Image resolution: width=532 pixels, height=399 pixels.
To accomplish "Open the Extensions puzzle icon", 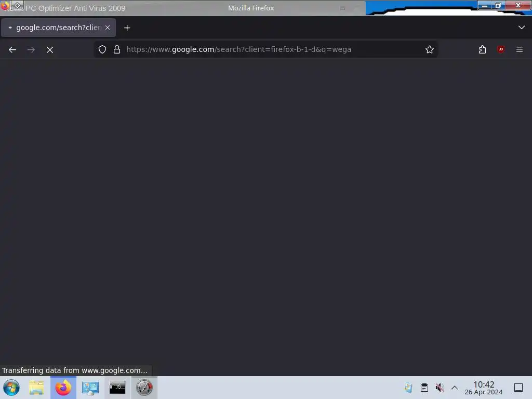I will [x=482, y=49].
